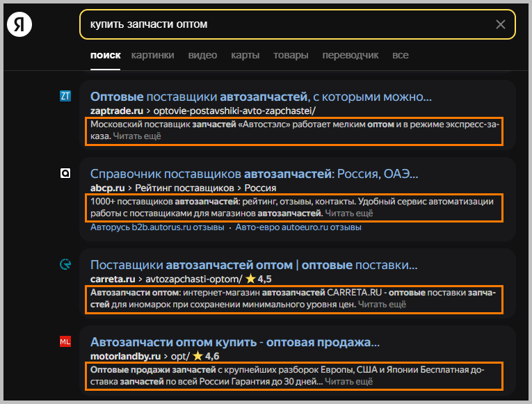The height and width of the screenshot is (404, 532).
Task: Open the 'карты' tab
Action: pos(245,55)
